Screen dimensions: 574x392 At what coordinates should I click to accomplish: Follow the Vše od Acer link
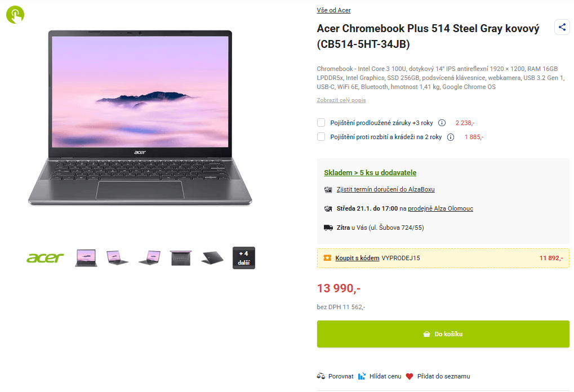click(x=333, y=10)
